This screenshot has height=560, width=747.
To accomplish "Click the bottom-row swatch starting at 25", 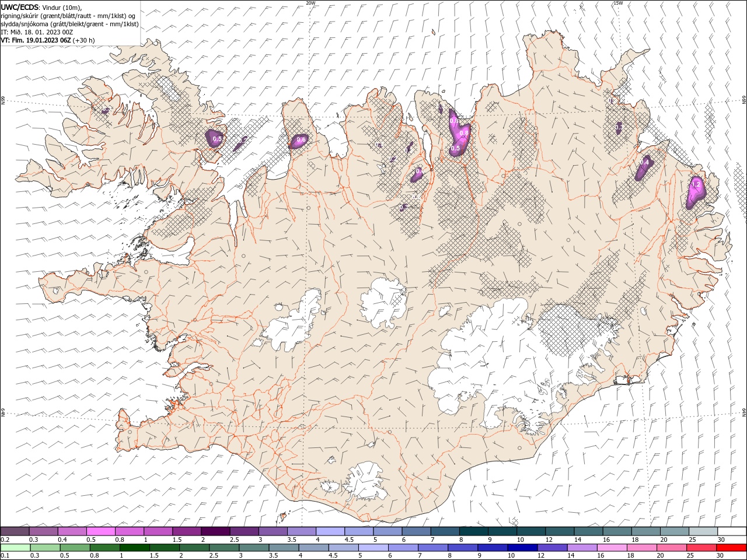I will [x=701, y=547].
